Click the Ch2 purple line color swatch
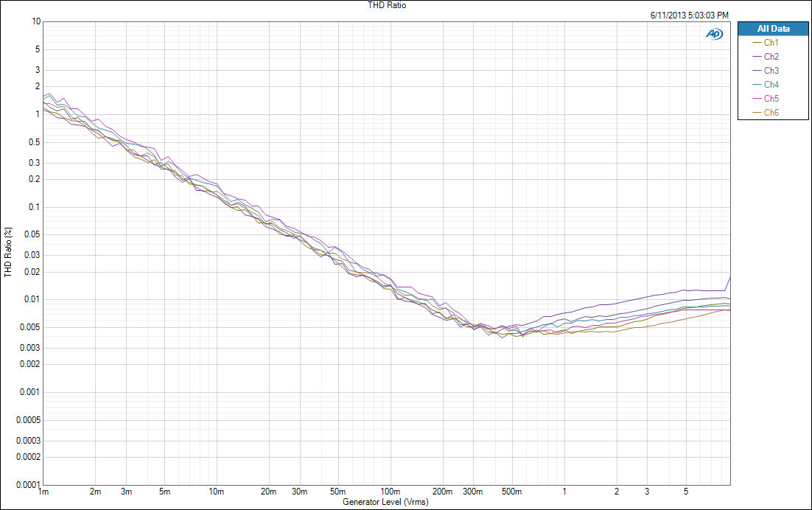The width and height of the screenshot is (812, 510). 757,57
